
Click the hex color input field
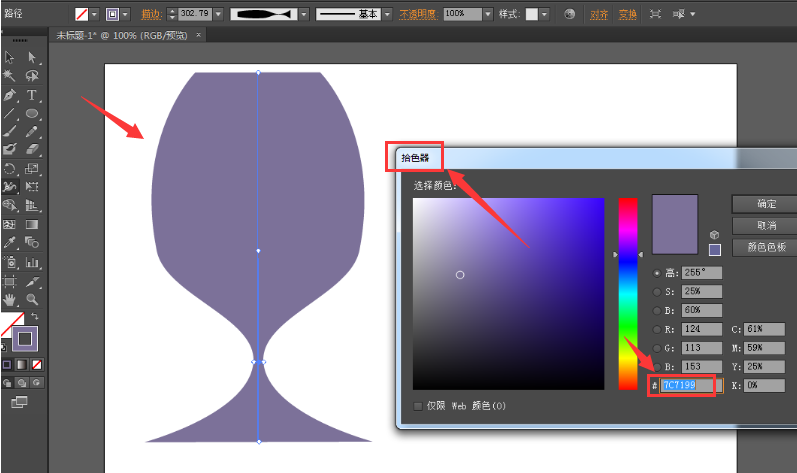(688, 385)
